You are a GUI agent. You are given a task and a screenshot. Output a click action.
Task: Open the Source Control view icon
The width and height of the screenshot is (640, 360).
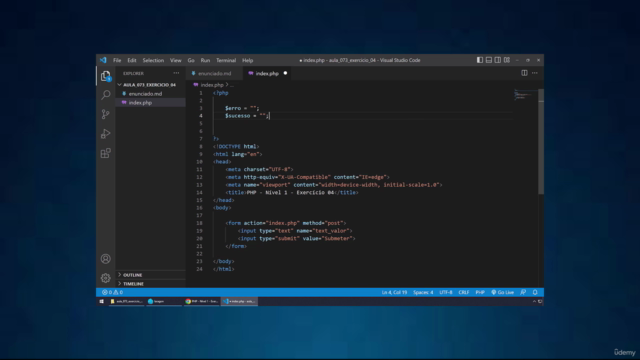coord(105,114)
